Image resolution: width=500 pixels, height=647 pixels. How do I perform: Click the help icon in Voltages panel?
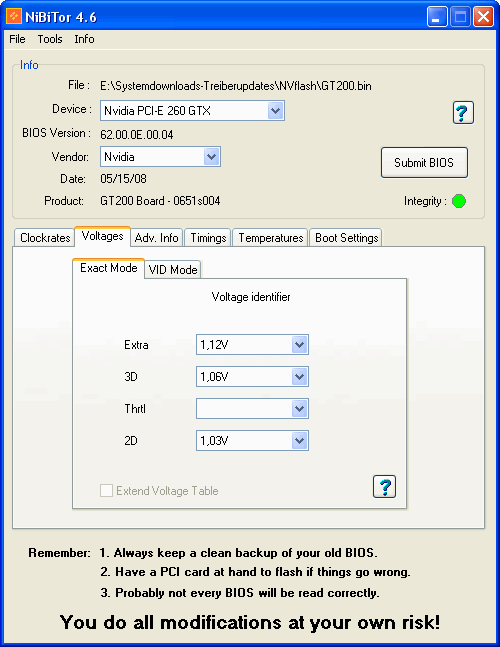pyautogui.click(x=384, y=486)
